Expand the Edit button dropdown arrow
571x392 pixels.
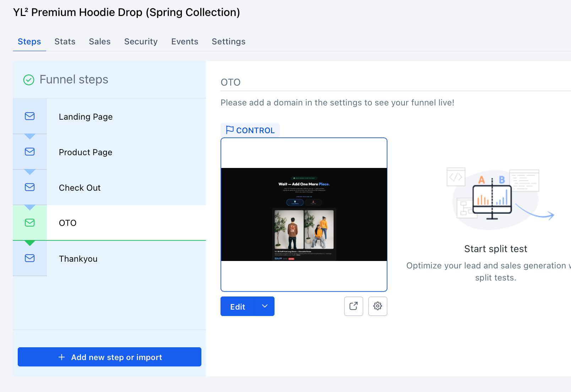[x=265, y=306]
